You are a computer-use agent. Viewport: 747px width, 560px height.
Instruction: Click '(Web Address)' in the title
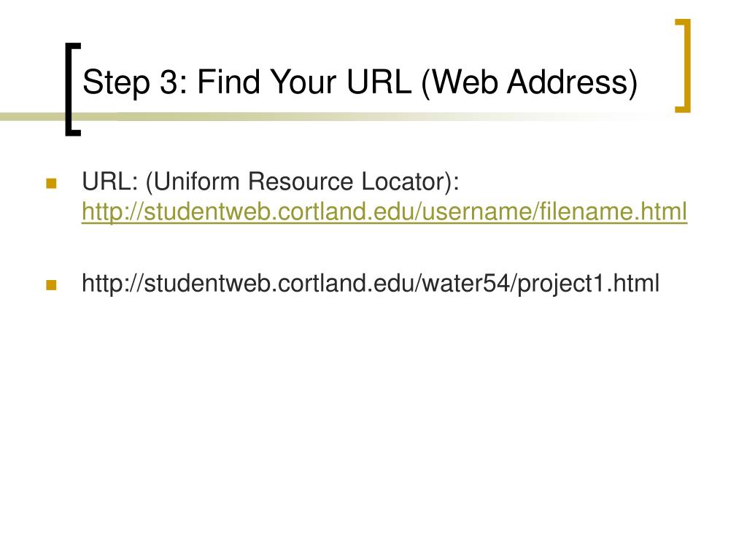point(530,82)
